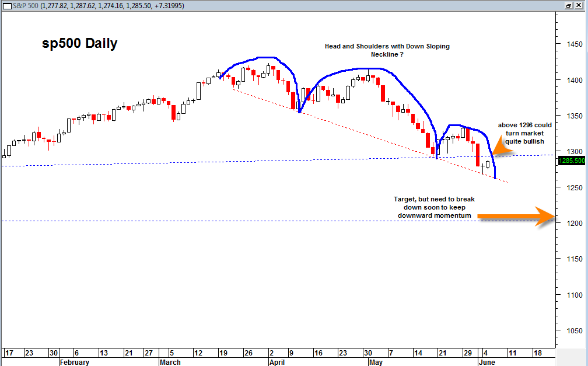Click date 27 in February

click(149, 353)
